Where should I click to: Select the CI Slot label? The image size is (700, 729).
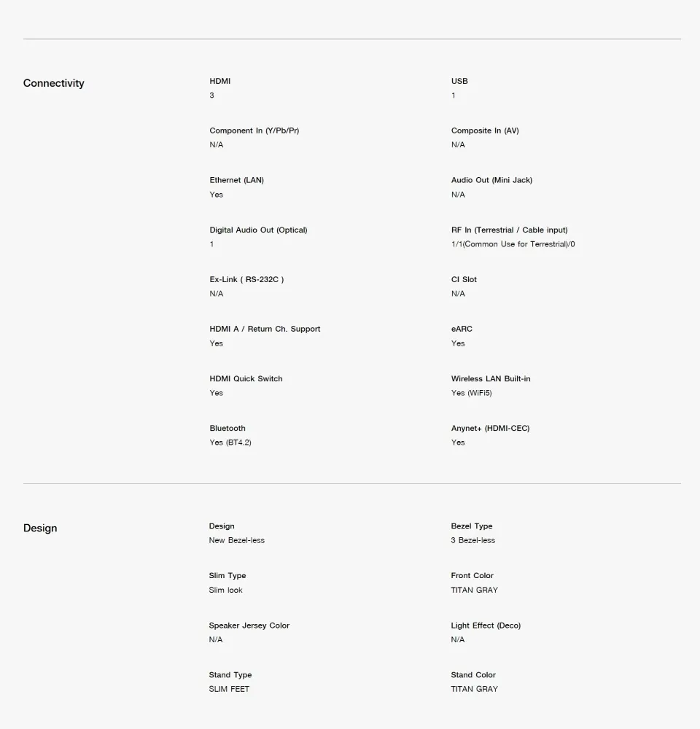coord(464,279)
